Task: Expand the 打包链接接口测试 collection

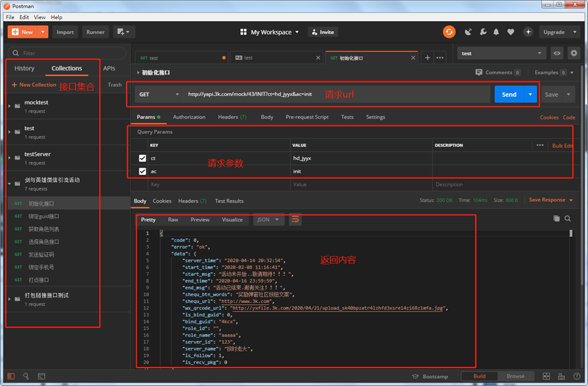Action: point(9,299)
